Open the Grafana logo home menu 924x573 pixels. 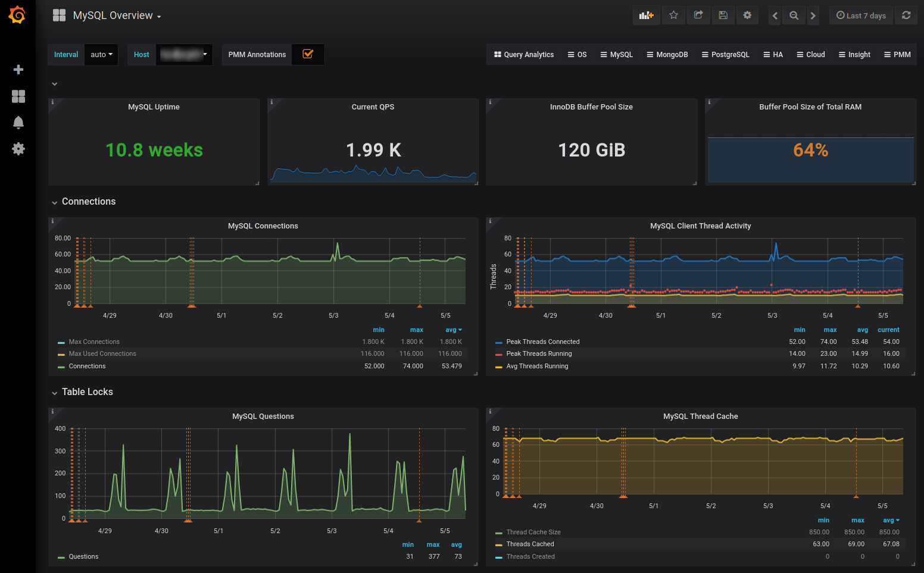point(17,15)
